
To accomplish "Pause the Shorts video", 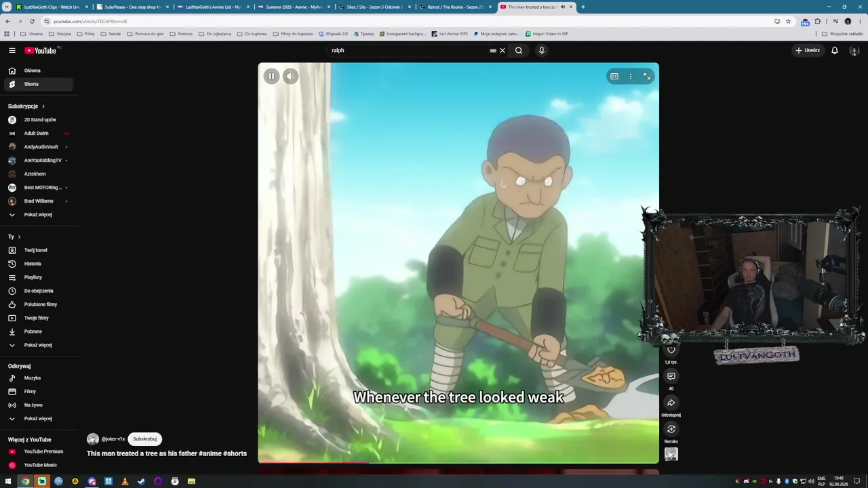I will tap(271, 76).
